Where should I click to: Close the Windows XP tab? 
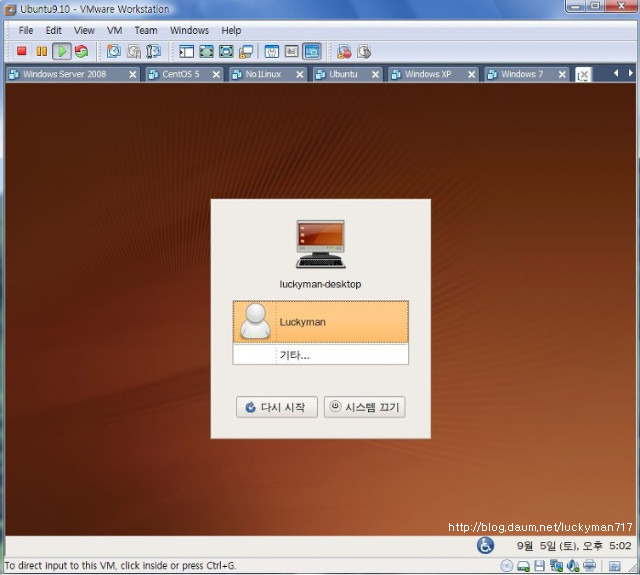[x=471, y=75]
